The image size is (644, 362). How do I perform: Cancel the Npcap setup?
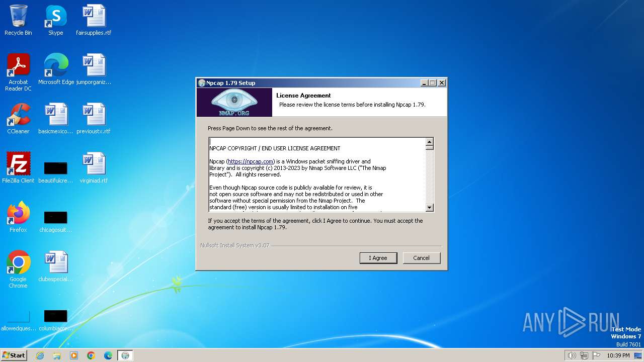pos(421,258)
